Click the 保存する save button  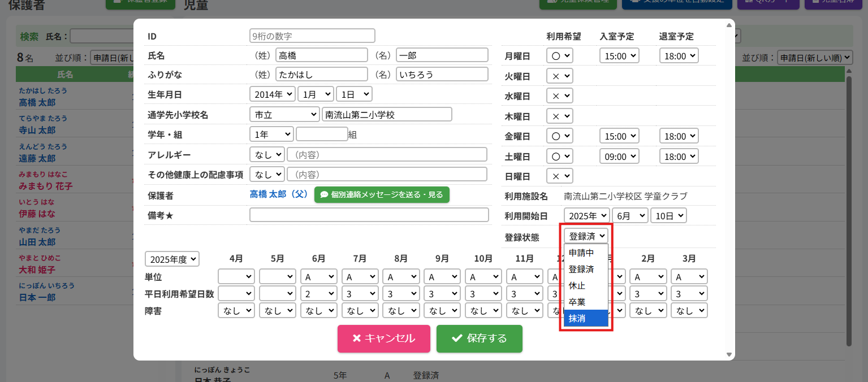479,338
